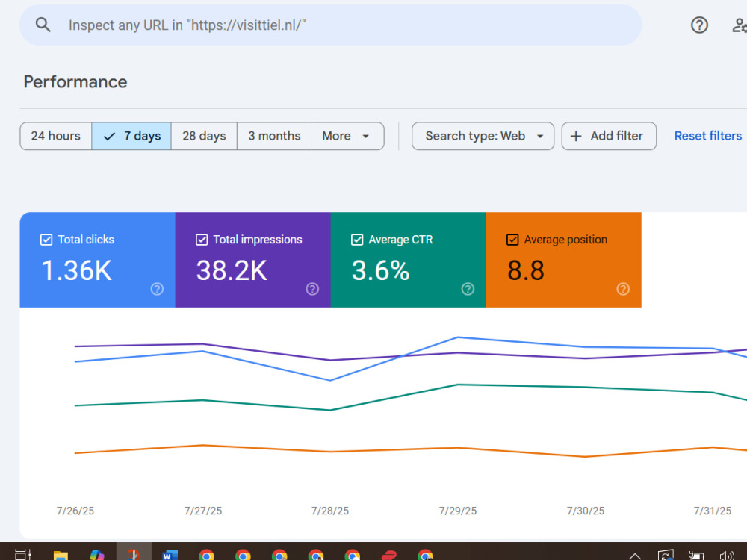
Task: Open the help question mark icon at top right
Action: tap(699, 25)
